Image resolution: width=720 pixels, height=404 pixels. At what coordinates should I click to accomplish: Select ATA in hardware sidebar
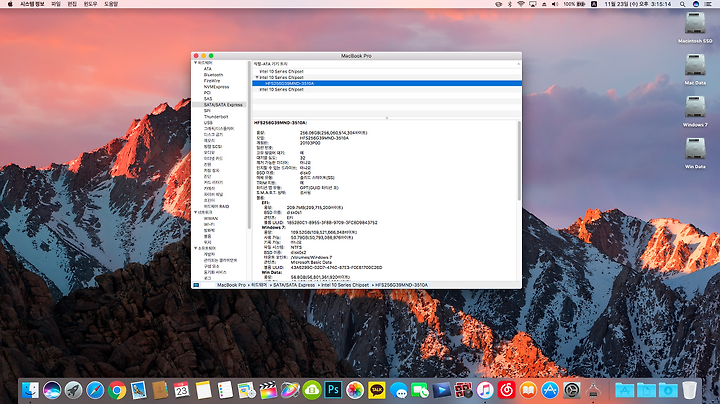[x=208, y=69]
